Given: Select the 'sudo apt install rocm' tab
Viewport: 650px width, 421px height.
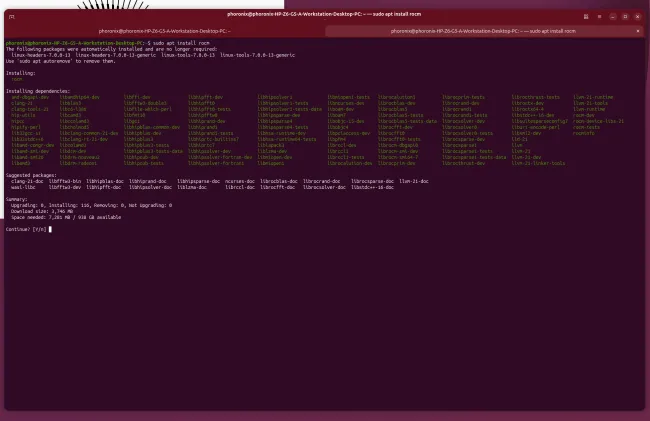Looking at the screenshot, I should pyautogui.click(x=483, y=31).
